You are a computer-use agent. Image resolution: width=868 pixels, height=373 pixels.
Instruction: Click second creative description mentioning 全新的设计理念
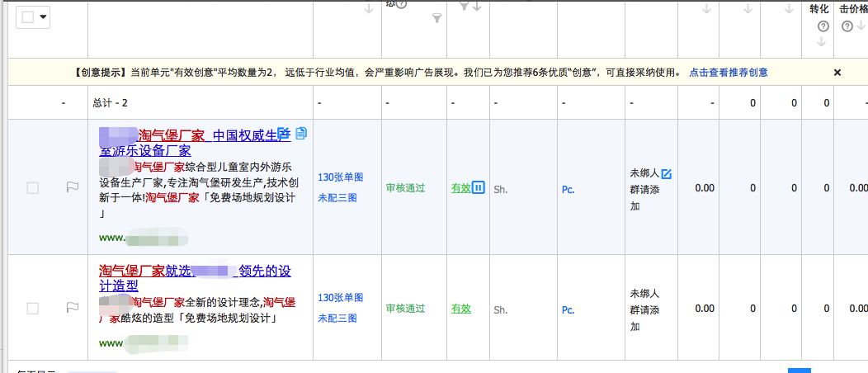click(197, 310)
